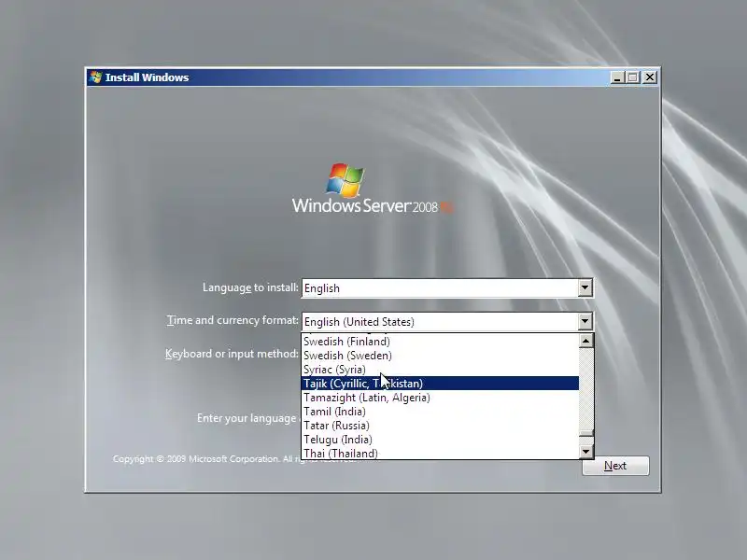
Task: Close the Install Windows dialog
Action: click(x=649, y=77)
